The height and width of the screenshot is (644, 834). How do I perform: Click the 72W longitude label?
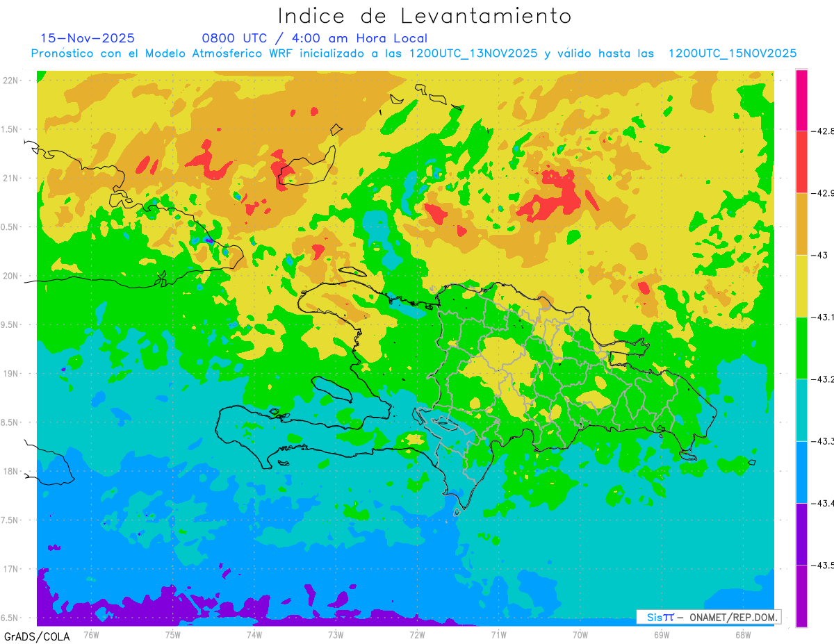pos(417,634)
